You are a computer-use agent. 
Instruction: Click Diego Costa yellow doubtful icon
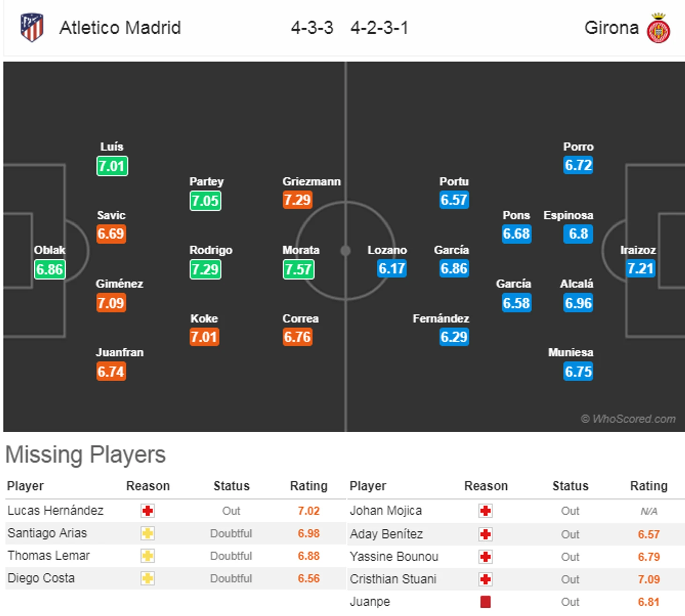click(148, 578)
